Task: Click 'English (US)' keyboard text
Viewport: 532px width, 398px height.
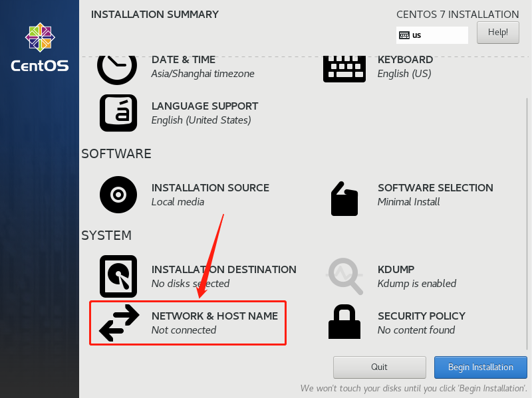Action: [404, 74]
